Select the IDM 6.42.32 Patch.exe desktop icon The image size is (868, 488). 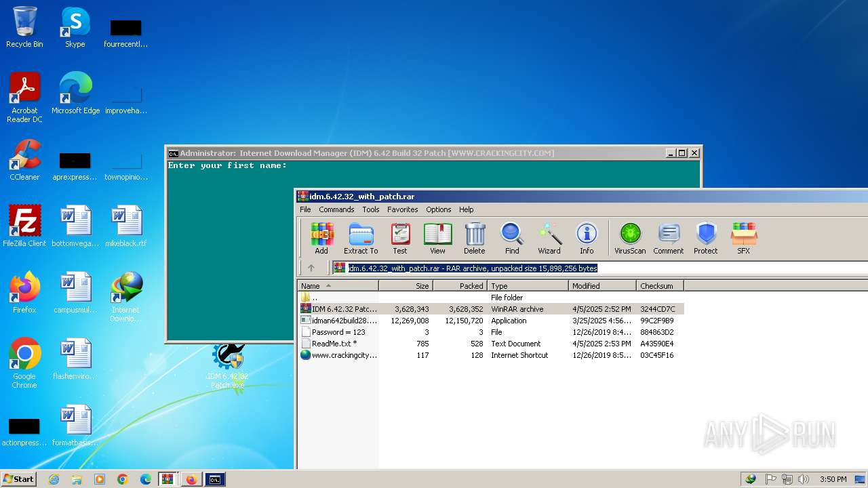[x=228, y=367]
